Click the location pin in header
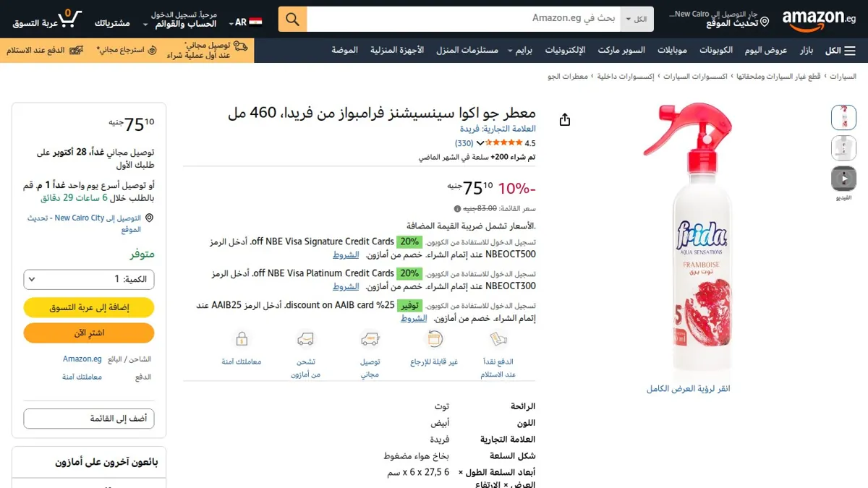Screen dimensions: 868x488 click(x=765, y=23)
